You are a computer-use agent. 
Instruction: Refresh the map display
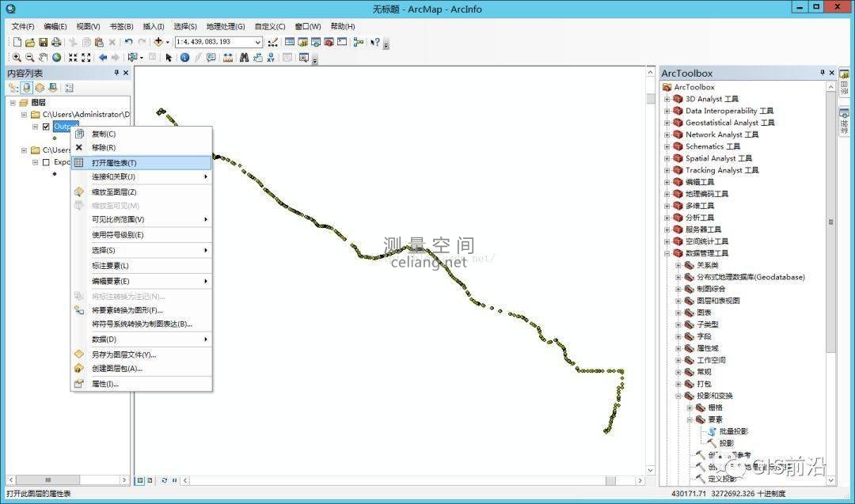point(164,480)
